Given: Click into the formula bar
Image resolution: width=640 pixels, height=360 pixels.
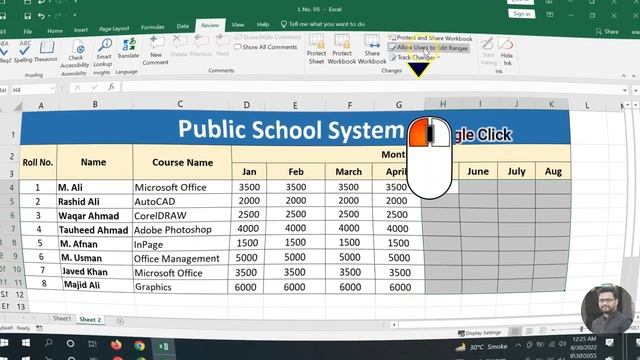Looking at the screenshot, I should pyautogui.click(x=371, y=87).
